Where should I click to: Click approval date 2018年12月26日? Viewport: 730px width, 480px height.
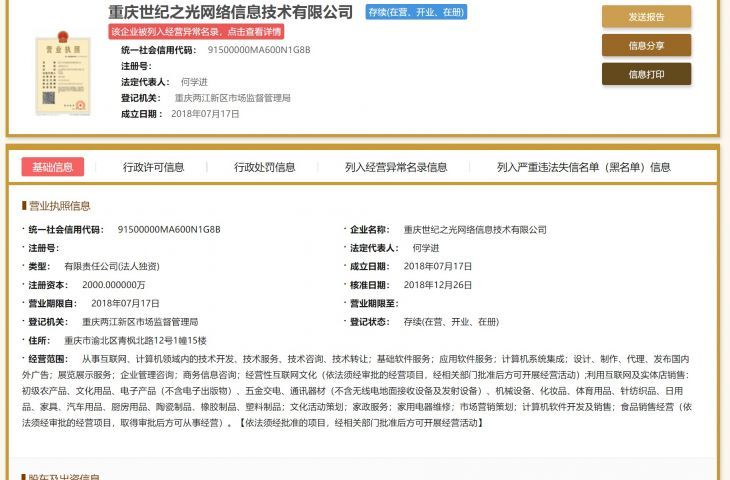click(438, 285)
